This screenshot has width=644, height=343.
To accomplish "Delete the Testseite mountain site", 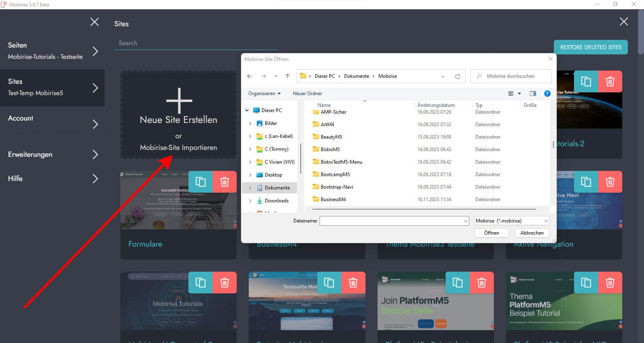I will pyautogui.click(x=353, y=283).
